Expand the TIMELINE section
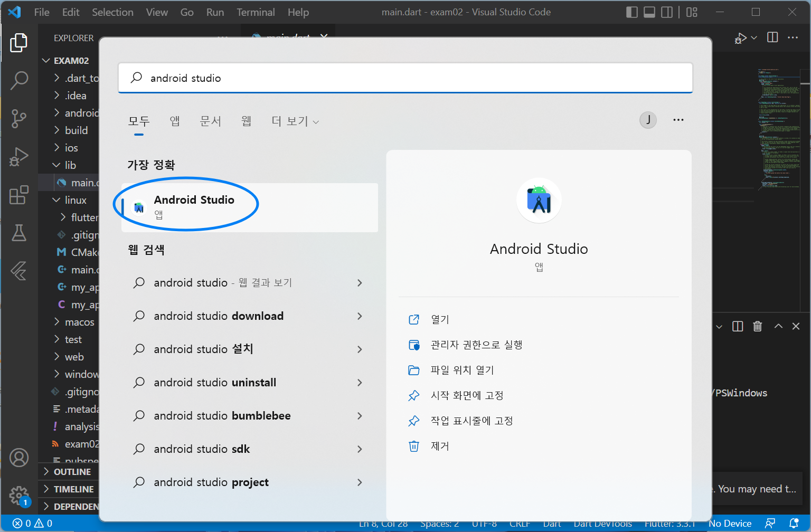Screen dimensions: 811x532 click(68, 489)
